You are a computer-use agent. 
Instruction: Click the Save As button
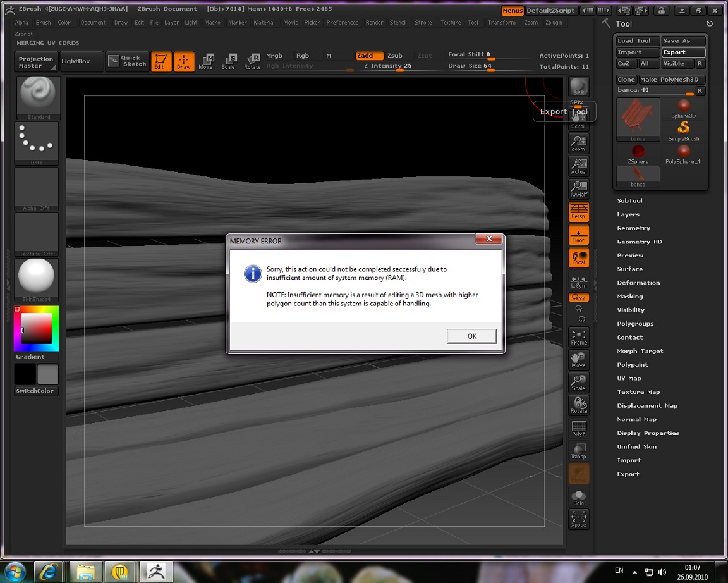(x=683, y=41)
